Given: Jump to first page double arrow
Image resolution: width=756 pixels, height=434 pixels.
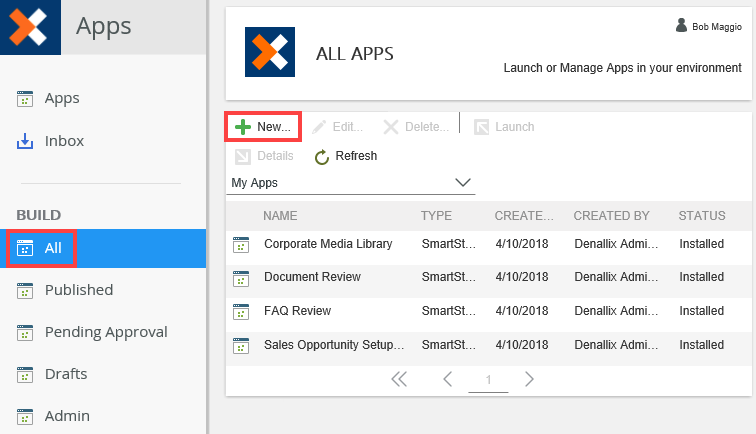Looking at the screenshot, I should (x=399, y=379).
